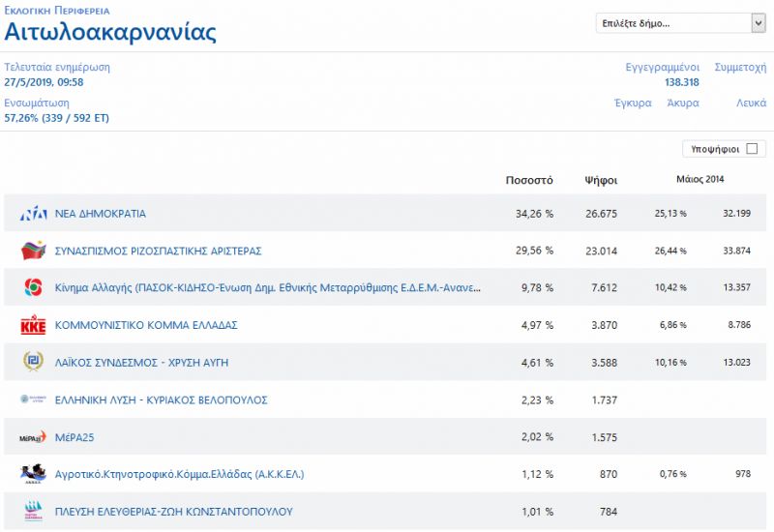Image resolution: width=774 pixels, height=532 pixels.
Task: Click the Ποσοστό column header
Action: (529, 180)
